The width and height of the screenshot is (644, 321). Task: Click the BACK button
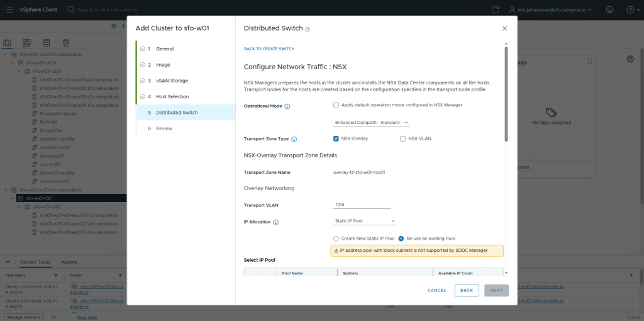pos(466,290)
